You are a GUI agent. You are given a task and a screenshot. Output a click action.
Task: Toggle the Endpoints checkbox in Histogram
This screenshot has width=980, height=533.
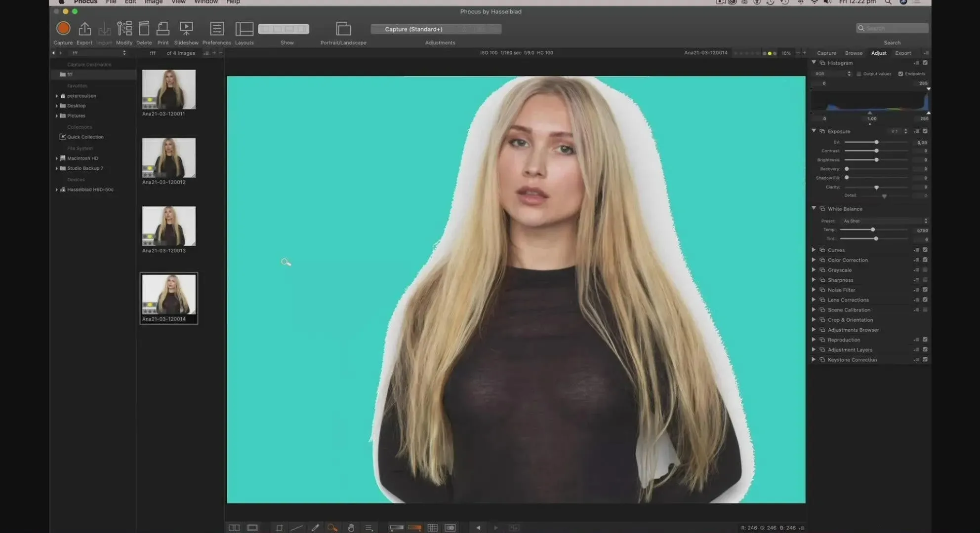point(900,74)
